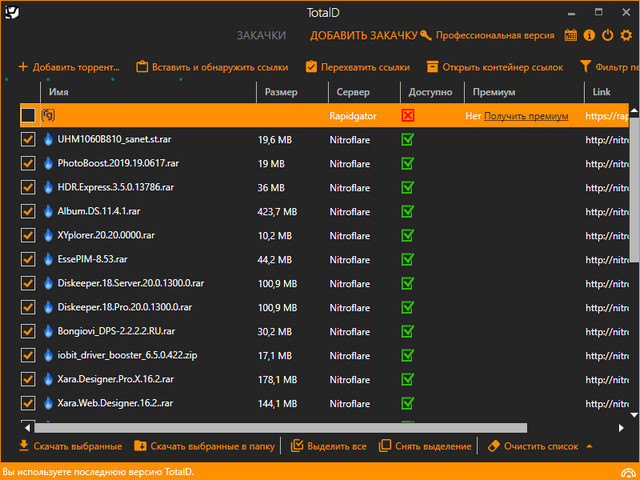Click flame icon next to iobit_driver_booster zip
The width and height of the screenshot is (640, 480).
49,356
